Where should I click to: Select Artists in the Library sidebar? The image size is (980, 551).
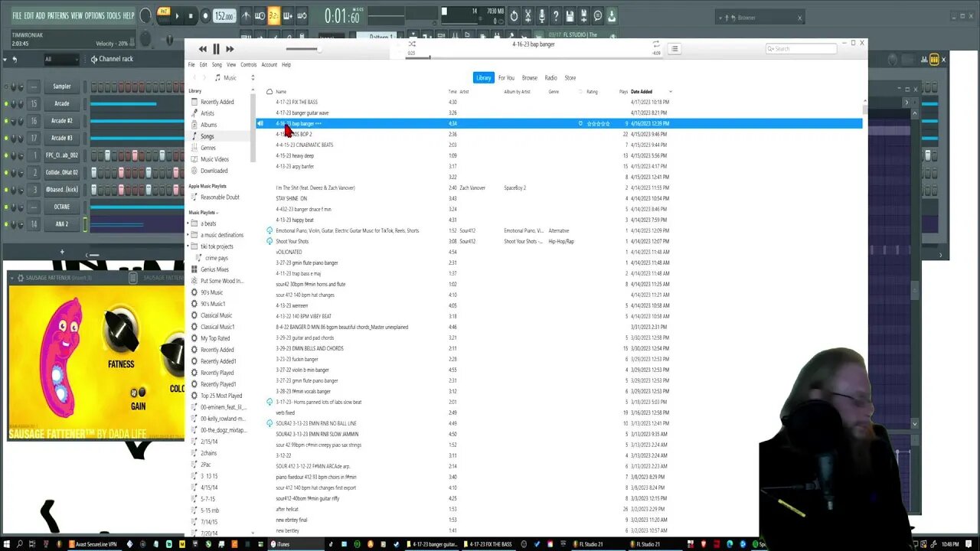(x=207, y=113)
